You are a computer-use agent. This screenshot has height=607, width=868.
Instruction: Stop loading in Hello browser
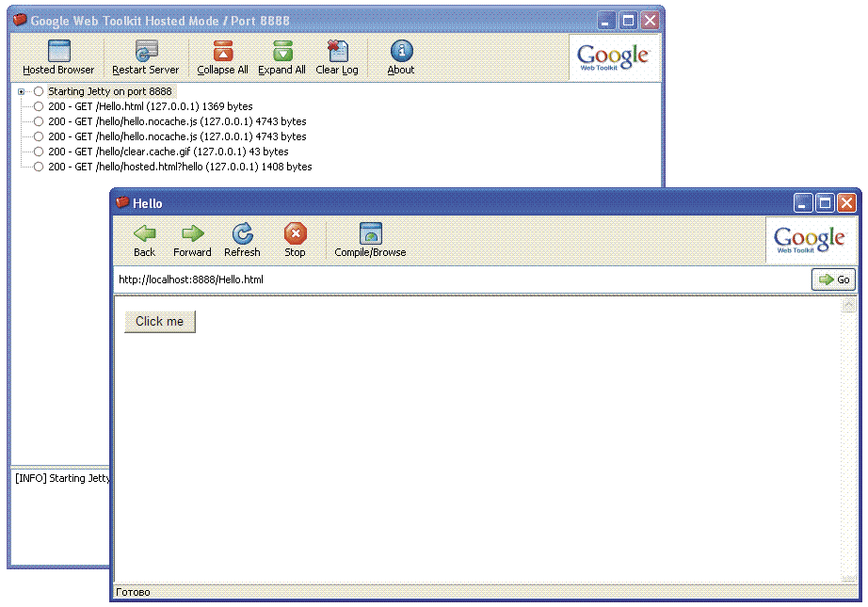click(295, 241)
